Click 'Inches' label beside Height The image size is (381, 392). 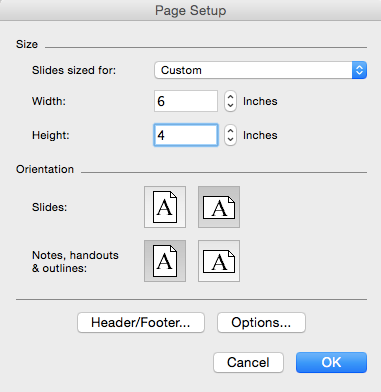[260, 135]
